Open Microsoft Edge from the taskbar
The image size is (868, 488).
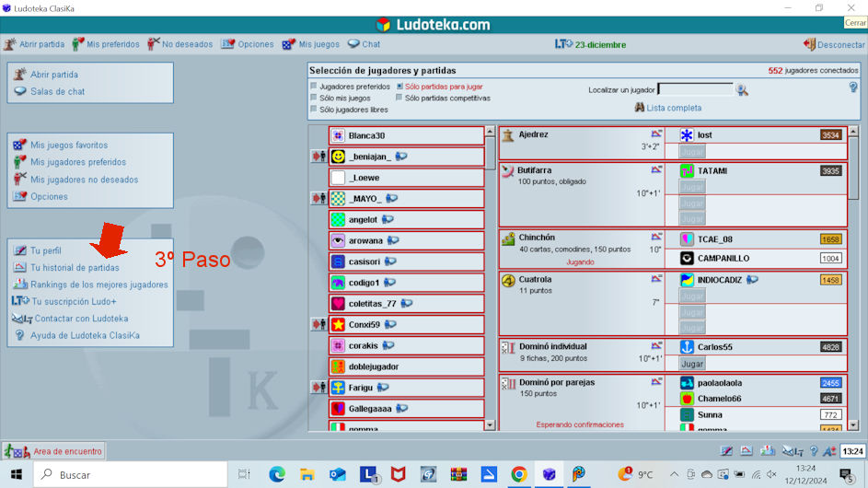(277, 475)
